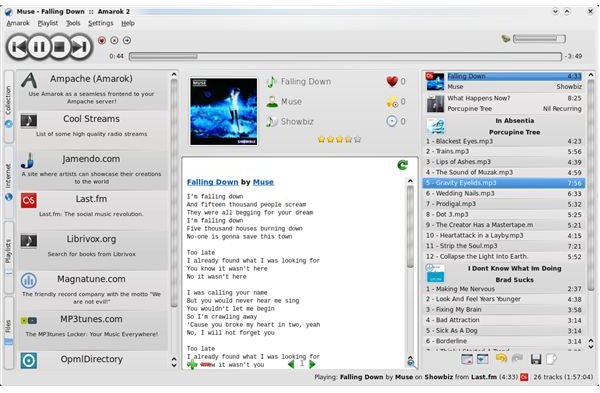
Task: Click the Last.fm ban circle icon
Action: [x=114, y=40]
